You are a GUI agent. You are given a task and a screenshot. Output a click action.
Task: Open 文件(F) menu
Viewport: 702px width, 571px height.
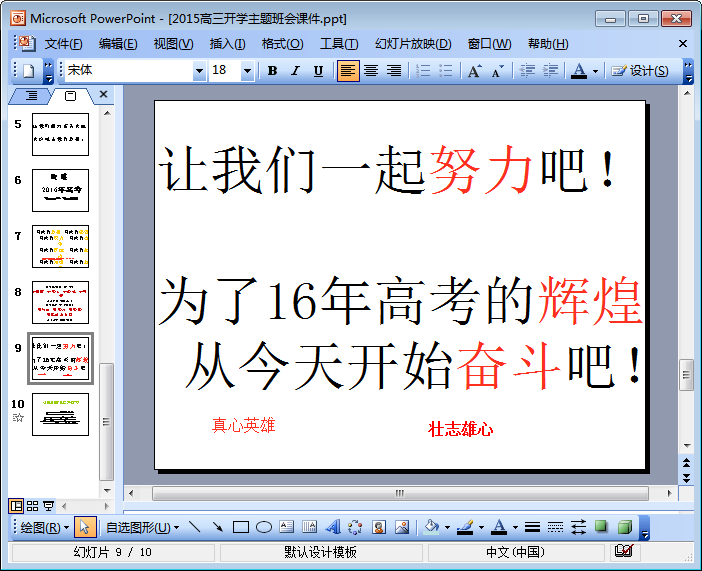[x=63, y=44]
